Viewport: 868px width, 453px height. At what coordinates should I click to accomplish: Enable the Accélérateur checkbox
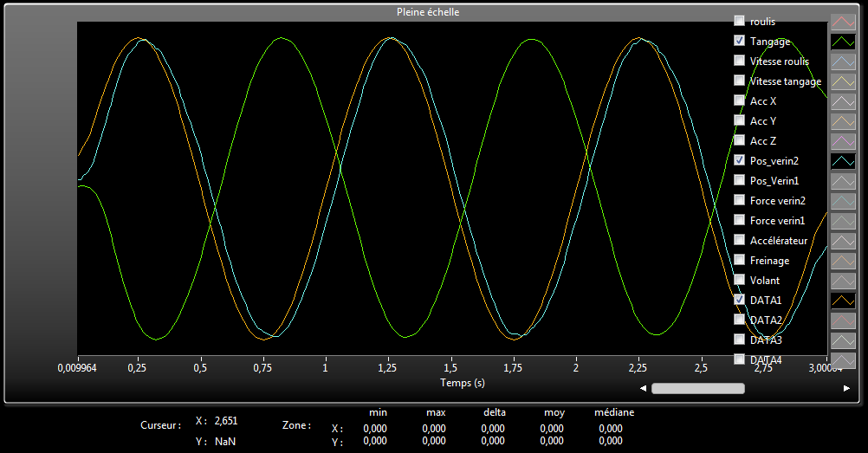(x=739, y=240)
